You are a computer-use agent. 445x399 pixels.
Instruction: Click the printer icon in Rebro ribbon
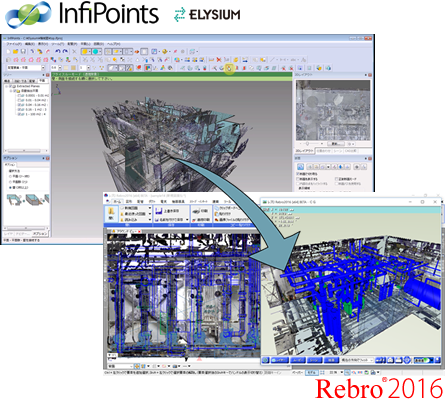(x=197, y=211)
